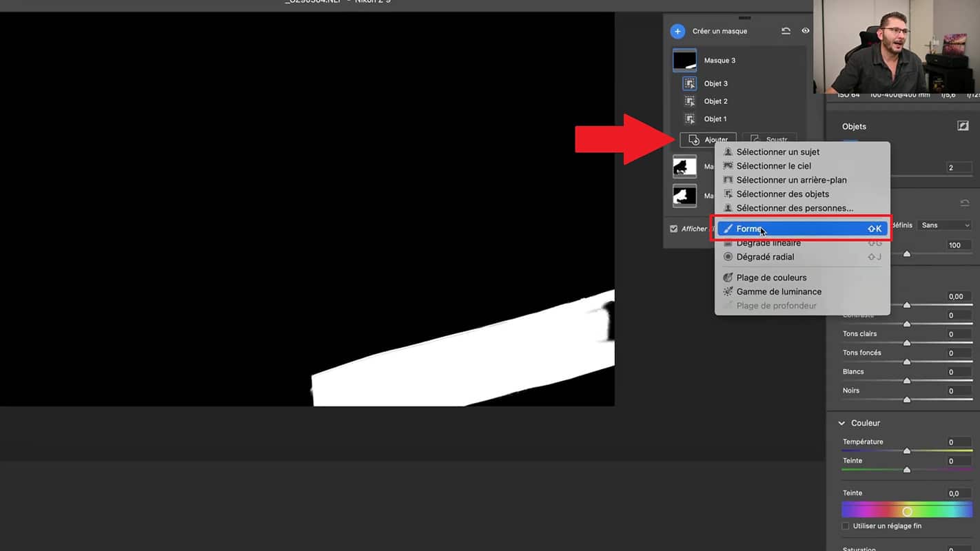
Task: Click the value field showing 2
Action: (x=959, y=167)
